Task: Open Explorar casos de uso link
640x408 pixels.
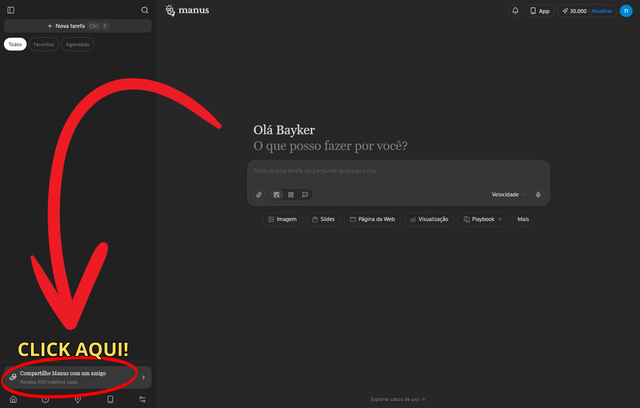Action: click(x=398, y=399)
